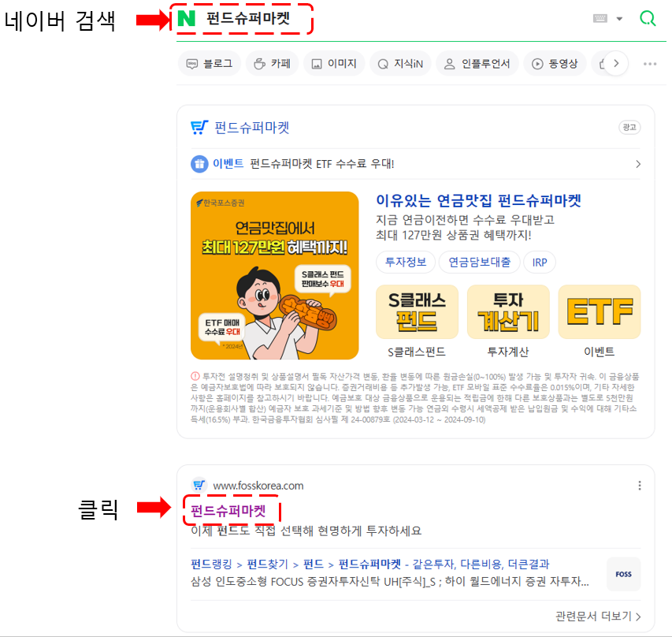Click the FOSS logo thumbnail
The width and height of the screenshot is (672, 637).
[624, 574]
